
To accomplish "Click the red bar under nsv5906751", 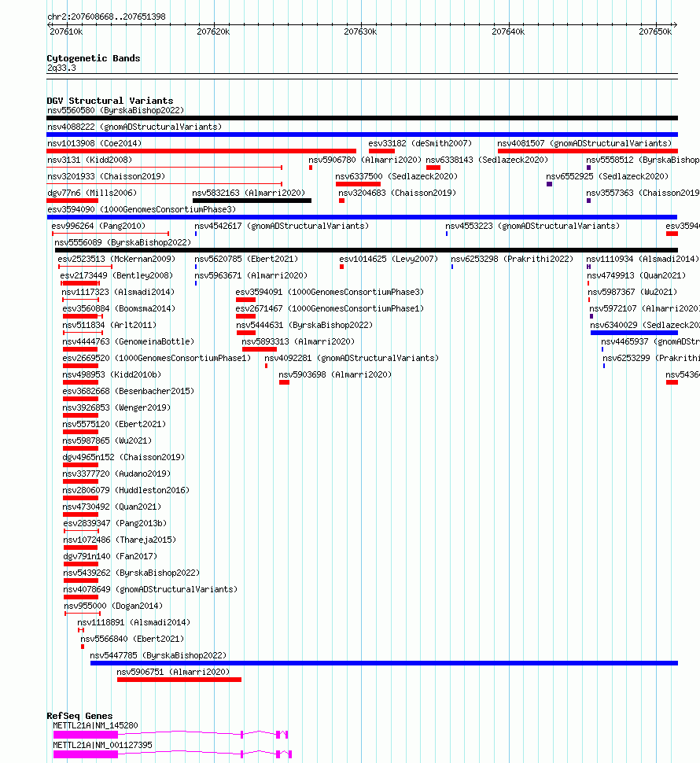I will coord(179,680).
